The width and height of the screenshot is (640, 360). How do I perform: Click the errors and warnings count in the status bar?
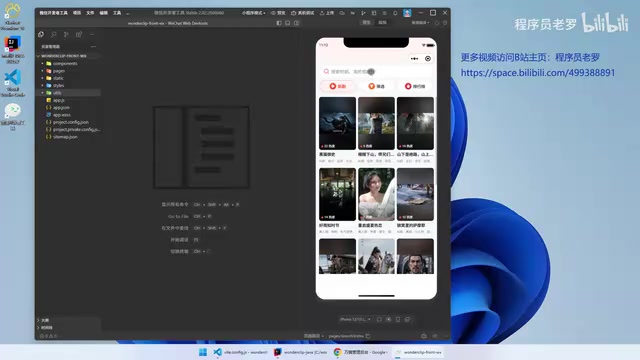[49, 336]
